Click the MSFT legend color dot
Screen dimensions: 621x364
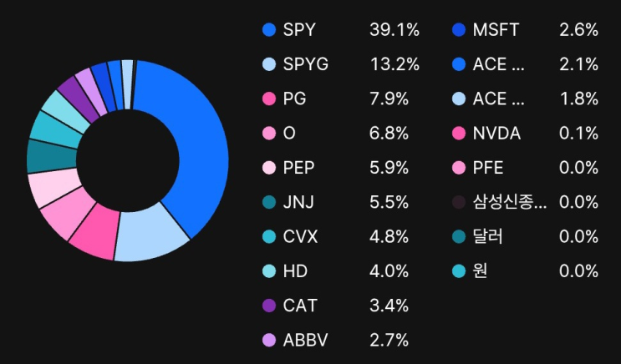tap(458, 30)
